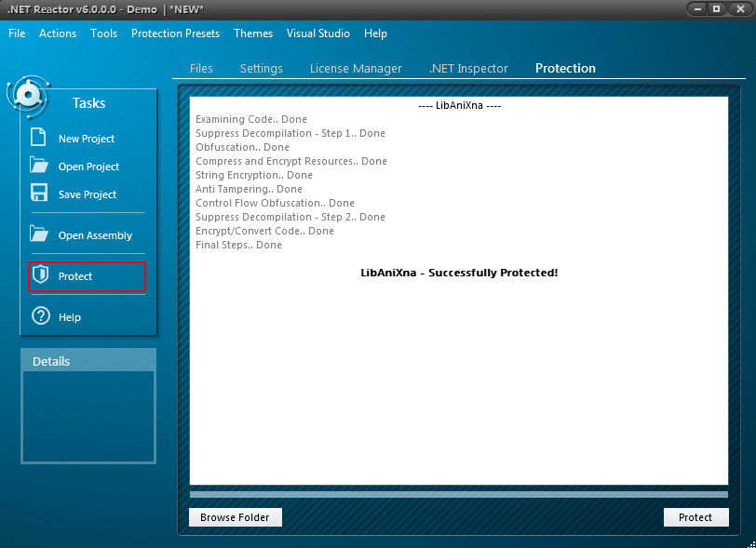Open the Themes menu

pos(253,33)
